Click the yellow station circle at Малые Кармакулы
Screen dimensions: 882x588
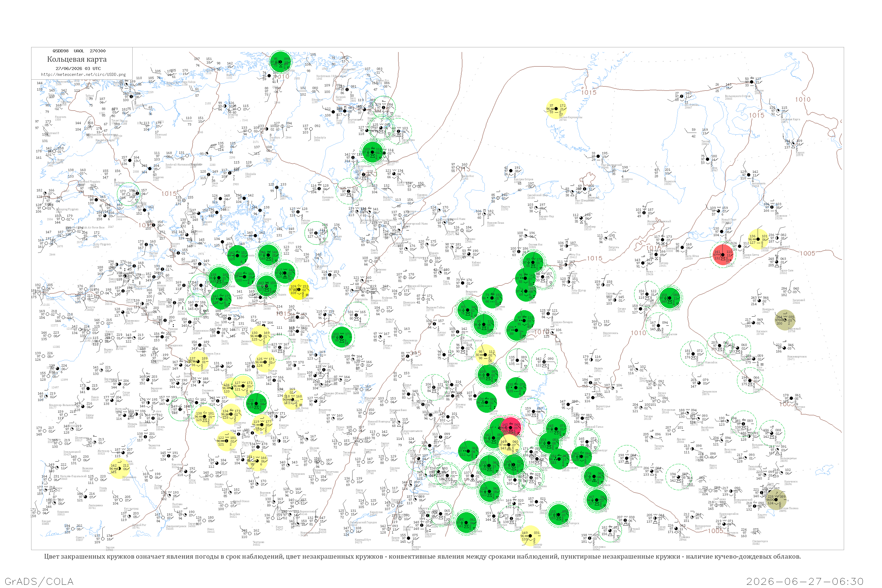(556, 109)
